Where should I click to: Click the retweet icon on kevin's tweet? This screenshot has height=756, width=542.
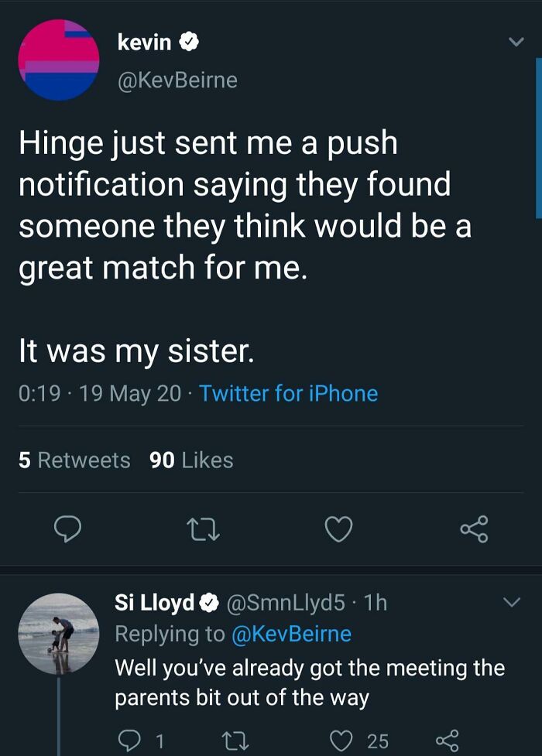click(x=204, y=529)
